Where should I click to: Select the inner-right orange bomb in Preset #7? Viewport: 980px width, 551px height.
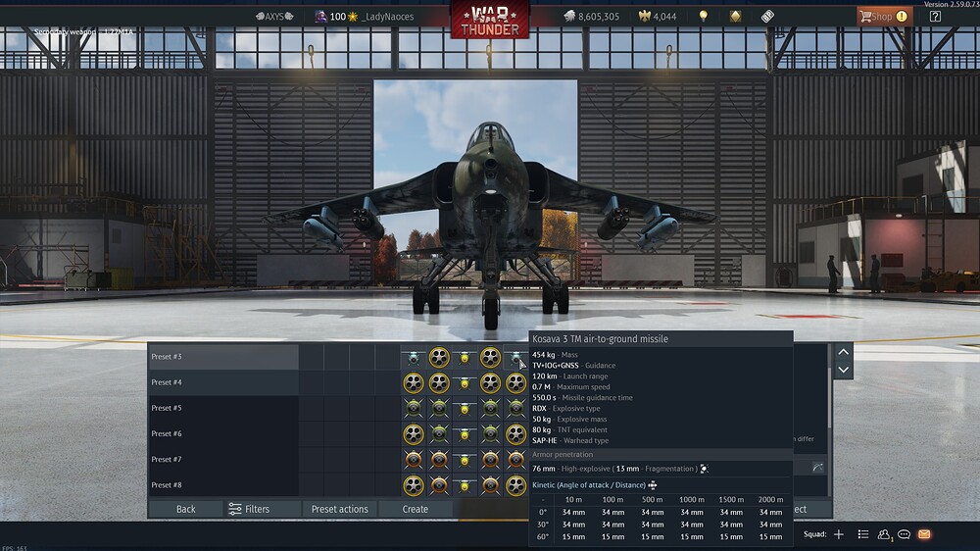click(490, 460)
